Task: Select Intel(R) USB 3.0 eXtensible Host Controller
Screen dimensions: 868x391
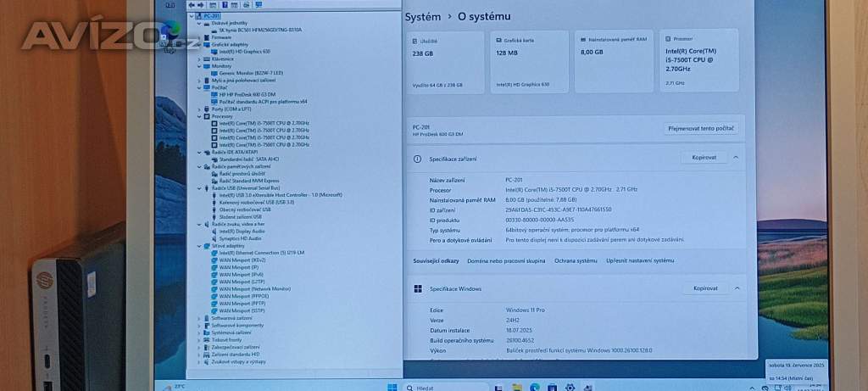Action: (x=277, y=195)
